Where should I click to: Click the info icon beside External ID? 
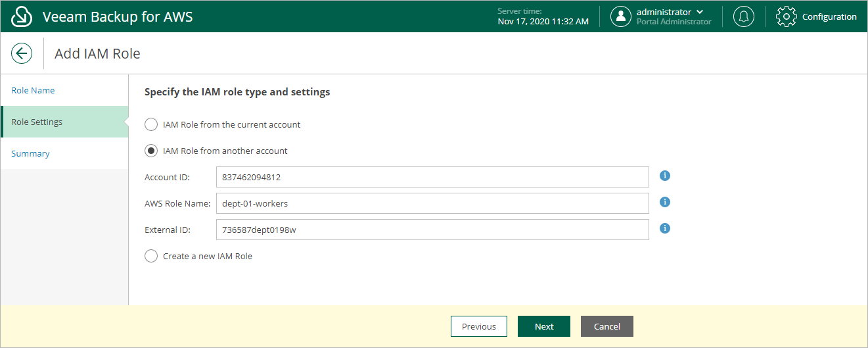tap(664, 228)
